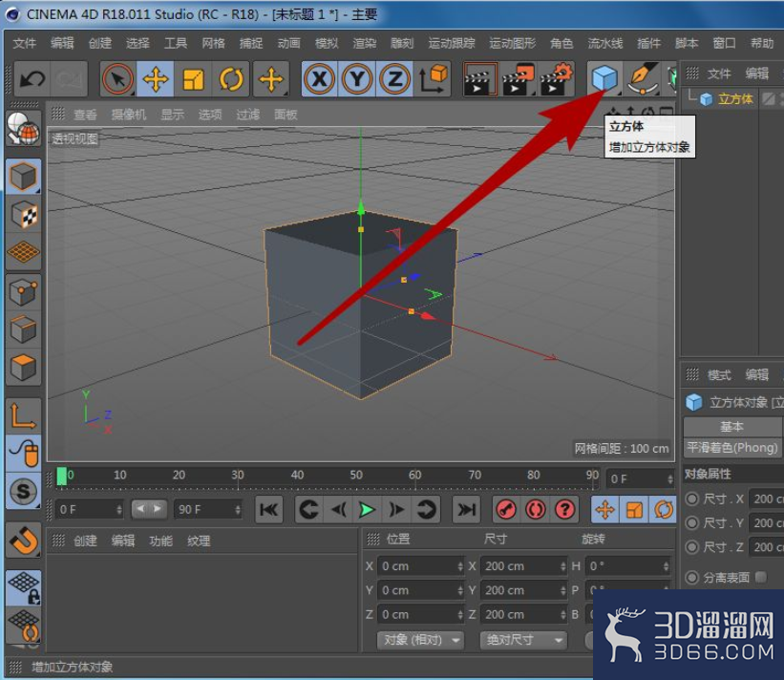Open the 创建 menu in main menu bar
The width and height of the screenshot is (784, 680).
point(100,44)
